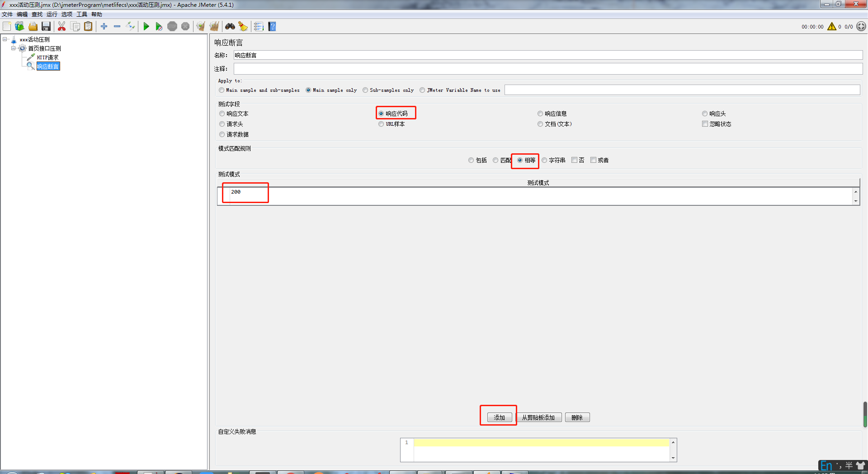Open the 工具 menu
The image size is (868, 474).
(82, 14)
